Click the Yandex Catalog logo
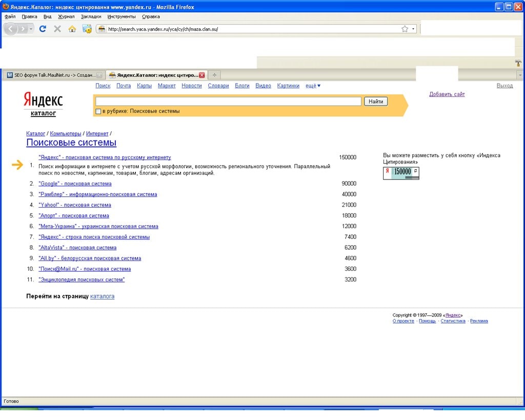 [x=43, y=104]
